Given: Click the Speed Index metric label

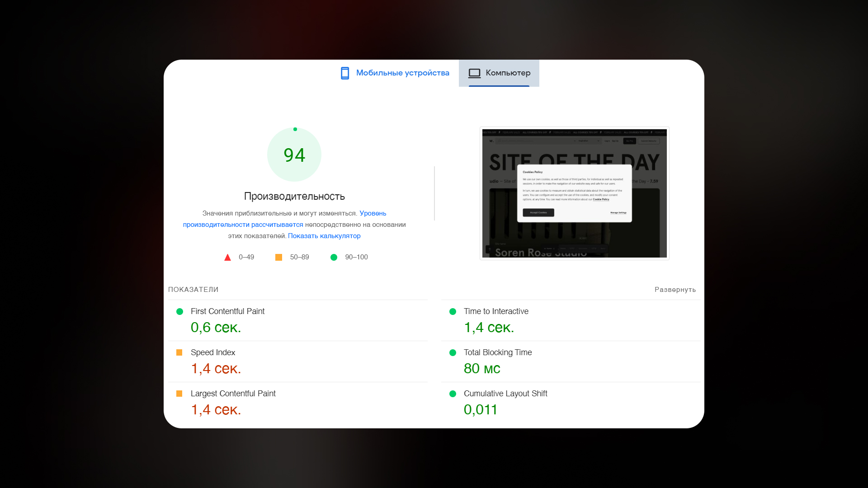Looking at the screenshot, I should pyautogui.click(x=212, y=352).
